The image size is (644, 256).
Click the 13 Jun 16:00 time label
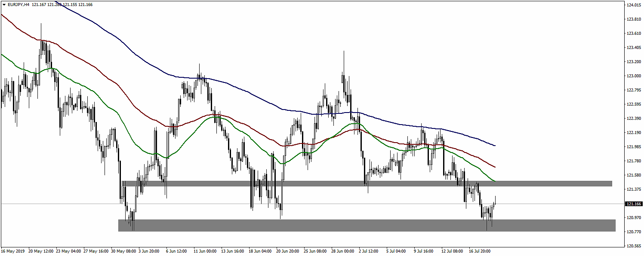233,250
